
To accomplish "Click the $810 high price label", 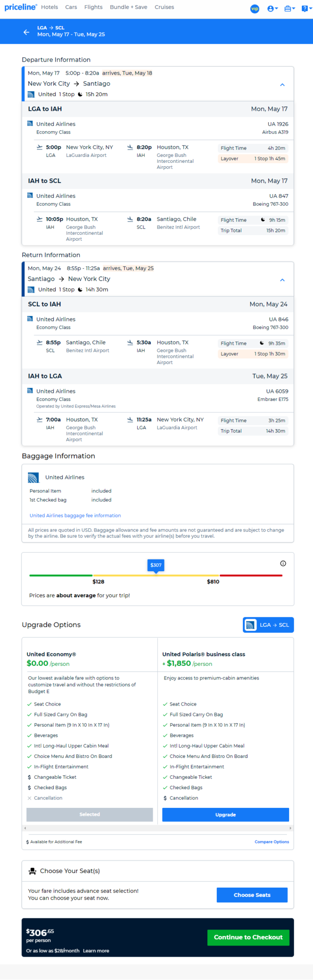I will point(213,581).
